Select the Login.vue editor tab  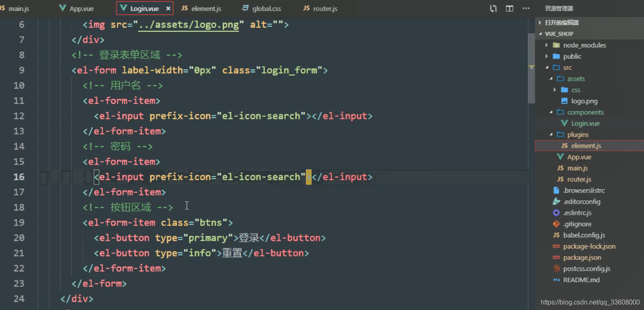145,8
